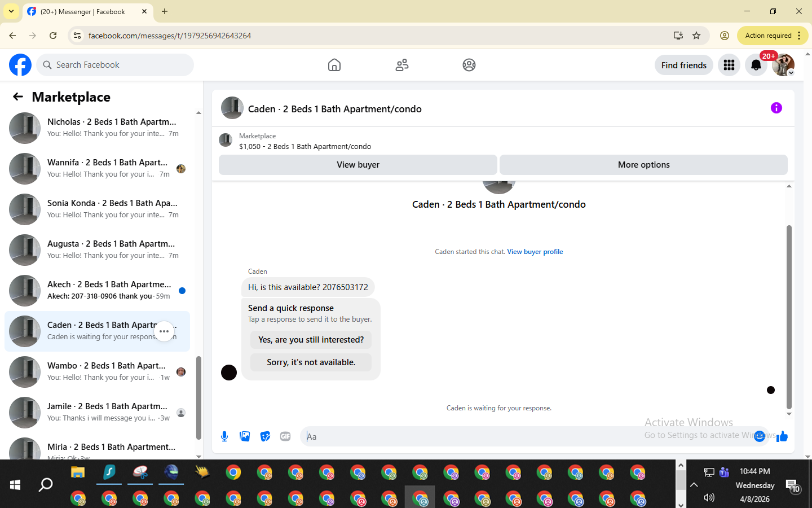Open the Akech conversation
Viewport: 812px width, 508px height.
[x=97, y=291]
